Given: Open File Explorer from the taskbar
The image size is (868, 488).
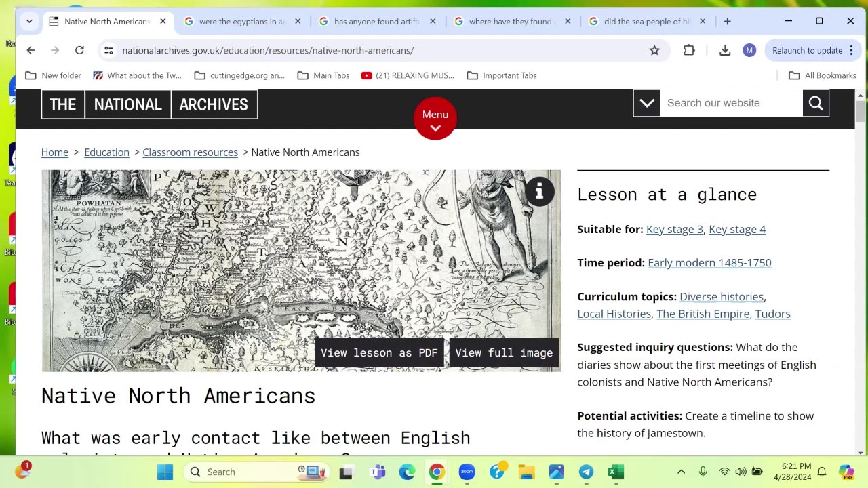Looking at the screenshot, I should tap(527, 472).
